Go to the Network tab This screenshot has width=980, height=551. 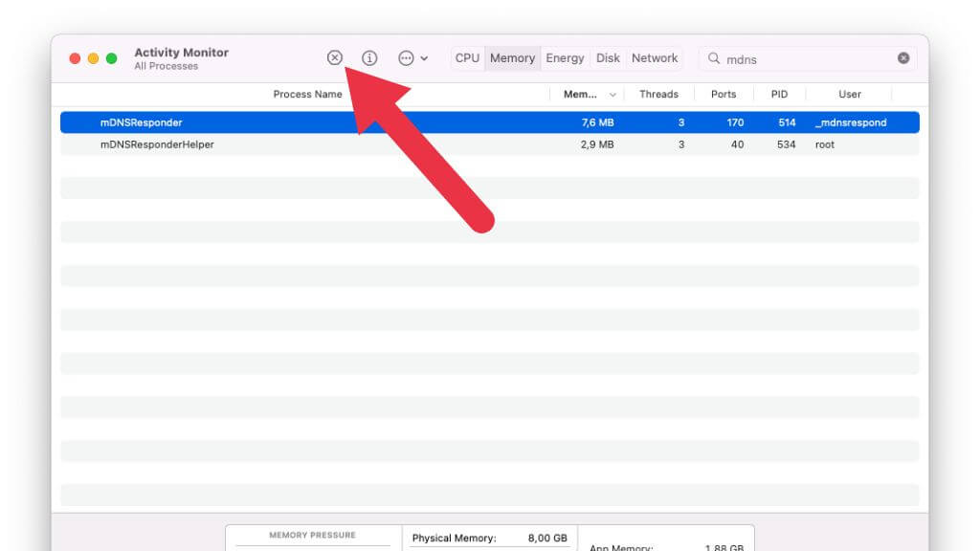pyautogui.click(x=655, y=58)
